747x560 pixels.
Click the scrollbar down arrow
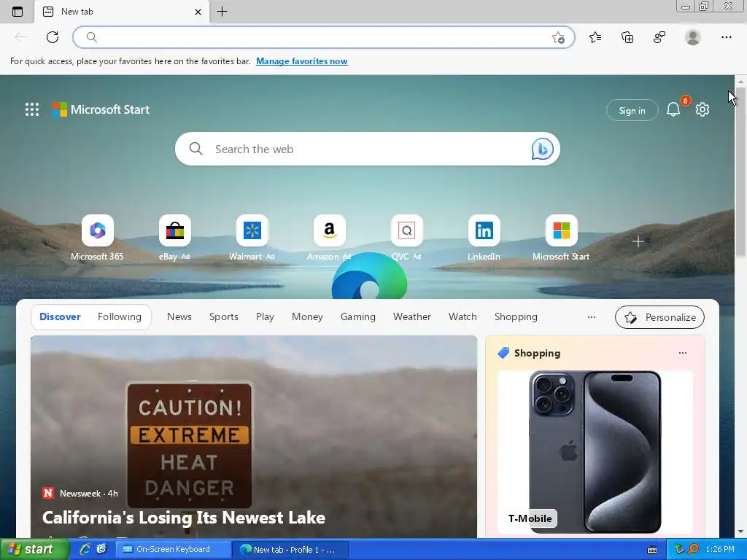click(x=740, y=532)
